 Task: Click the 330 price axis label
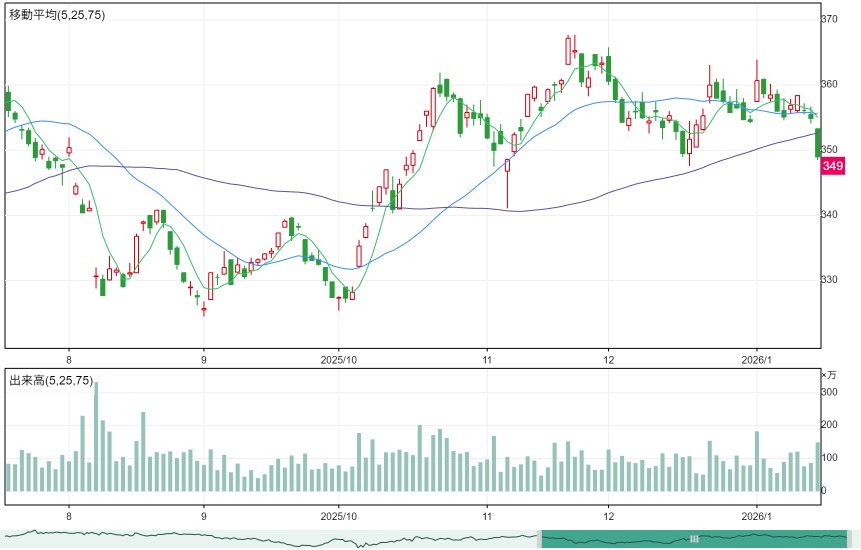(x=829, y=280)
